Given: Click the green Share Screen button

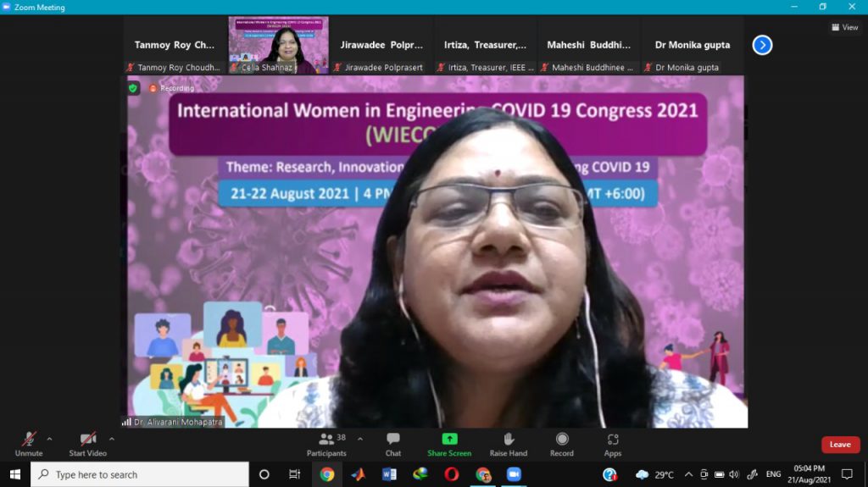Looking at the screenshot, I should point(449,445).
